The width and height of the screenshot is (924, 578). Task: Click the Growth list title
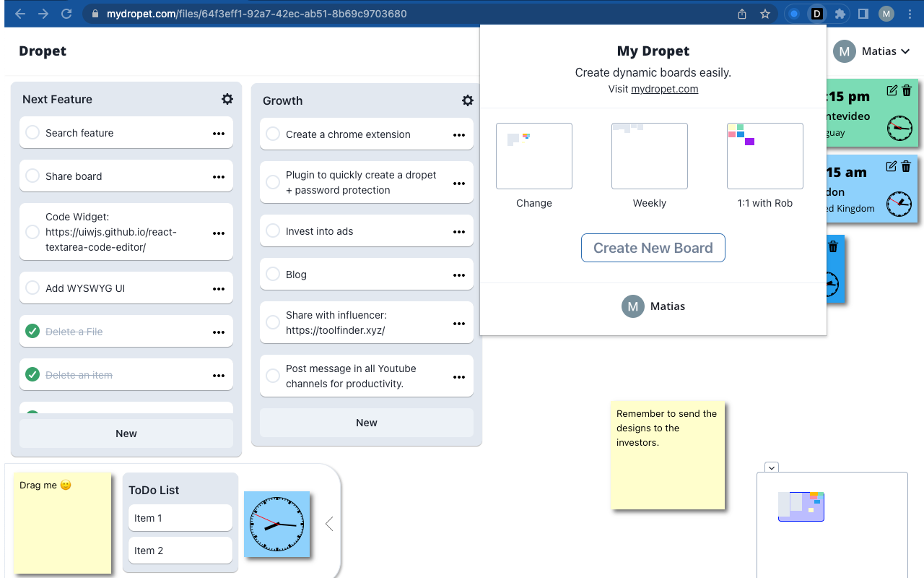click(x=282, y=101)
